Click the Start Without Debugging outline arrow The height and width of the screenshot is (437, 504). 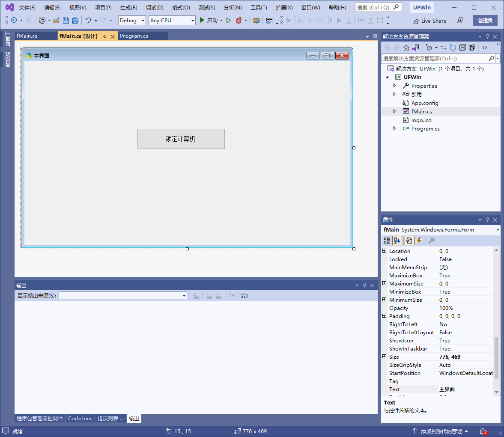229,20
